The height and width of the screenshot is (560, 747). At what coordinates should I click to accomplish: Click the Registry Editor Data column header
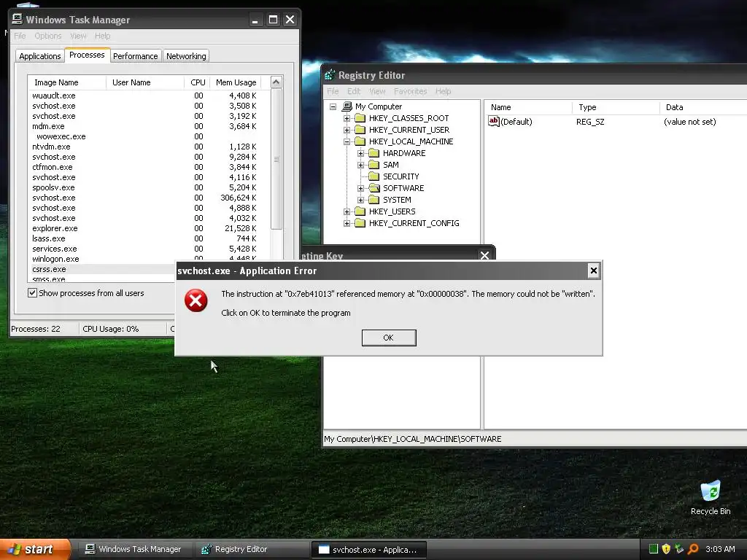pyautogui.click(x=703, y=107)
